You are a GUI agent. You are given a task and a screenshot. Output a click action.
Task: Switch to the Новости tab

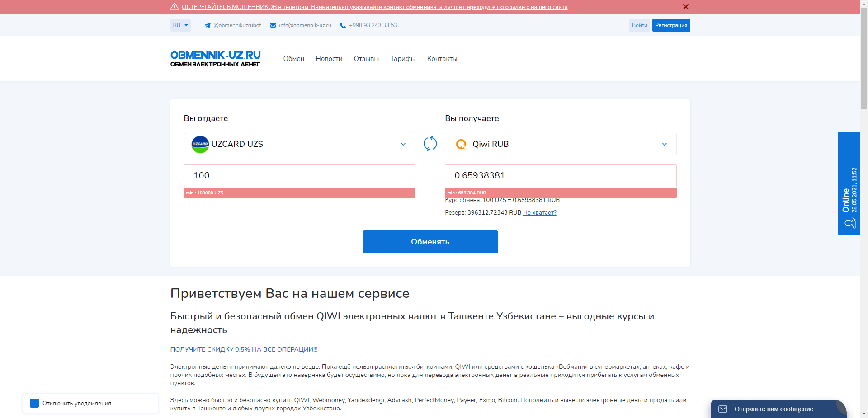click(x=329, y=59)
